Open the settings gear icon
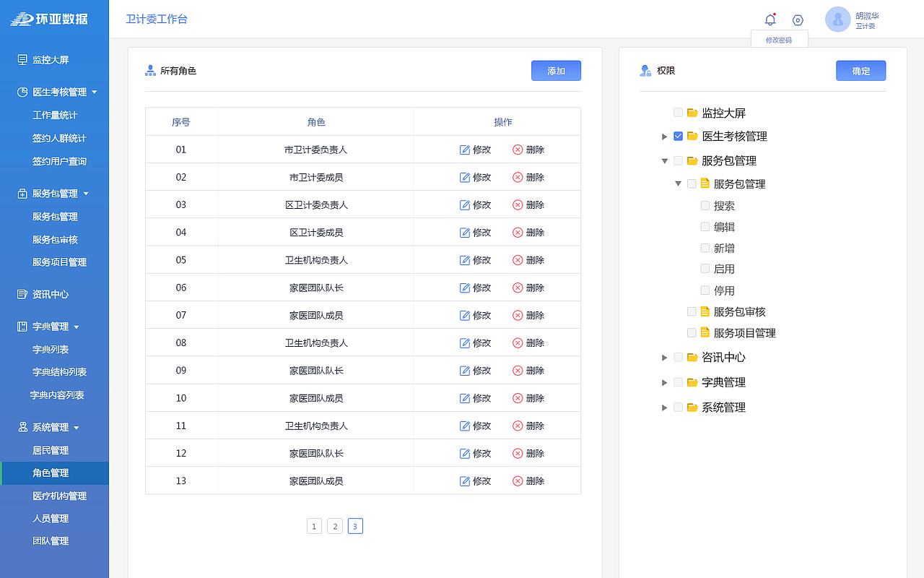 coord(797,20)
